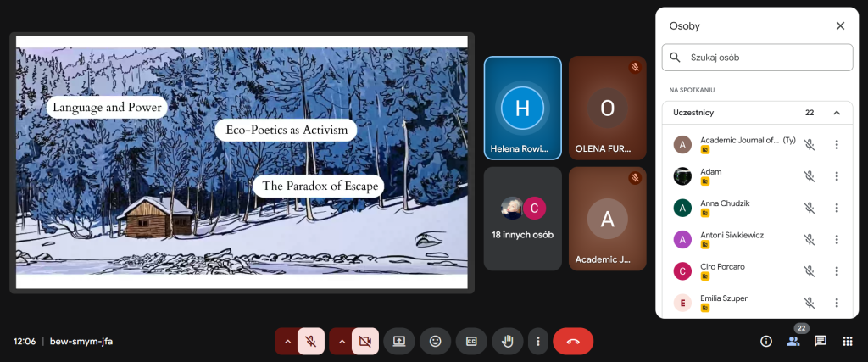Select Ciro Porcaro in participants list
Screen dimensions: 868x362
pos(757,271)
